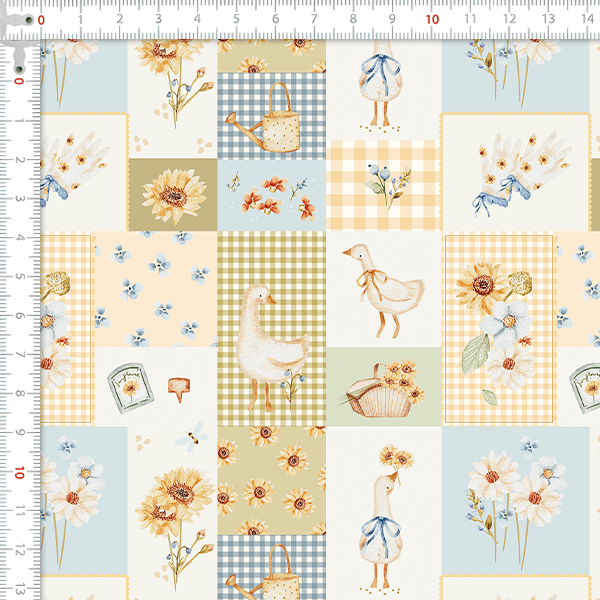
Task: Select the single sunflower on the olive patch
Action: point(174,195)
